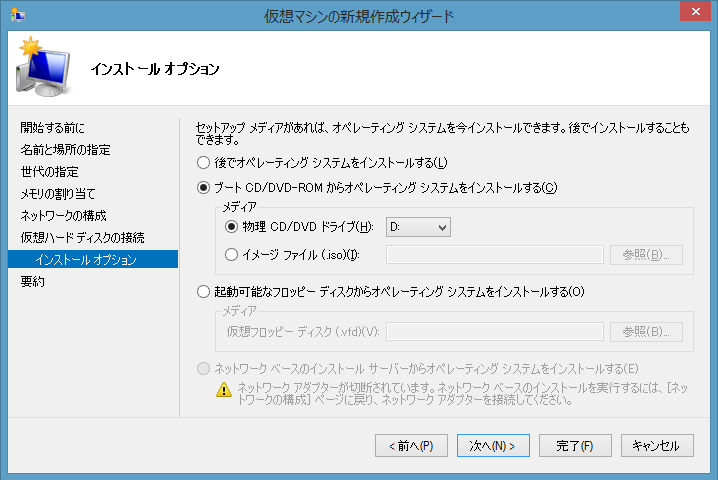Screen dimensions: 718x480
Task: Go to 世代の指定 step
Action: pos(49,172)
